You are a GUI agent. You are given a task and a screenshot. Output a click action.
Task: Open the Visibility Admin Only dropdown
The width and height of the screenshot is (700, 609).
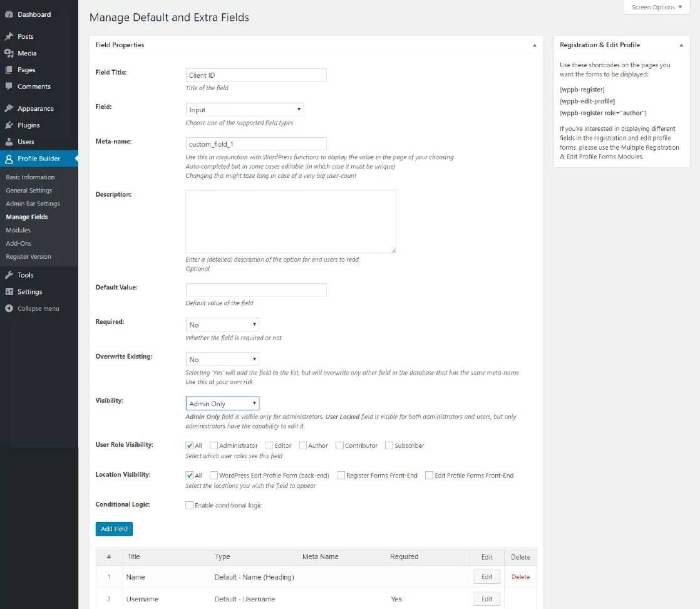click(222, 403)
